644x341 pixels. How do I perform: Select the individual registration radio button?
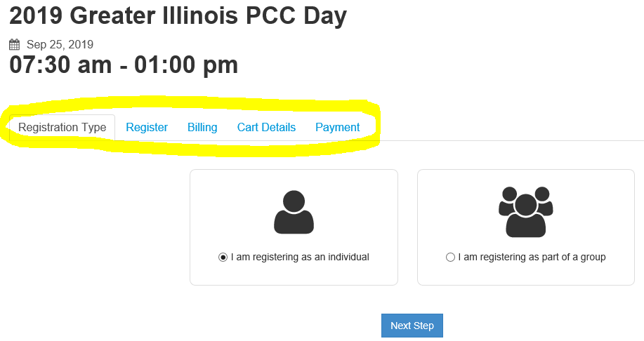pos(223,258)
